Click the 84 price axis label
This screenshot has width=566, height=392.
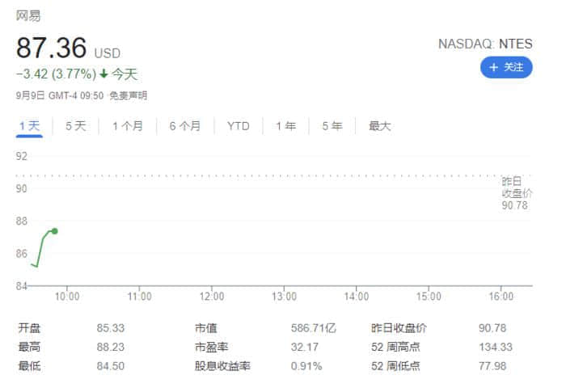[x=22, y=286]
